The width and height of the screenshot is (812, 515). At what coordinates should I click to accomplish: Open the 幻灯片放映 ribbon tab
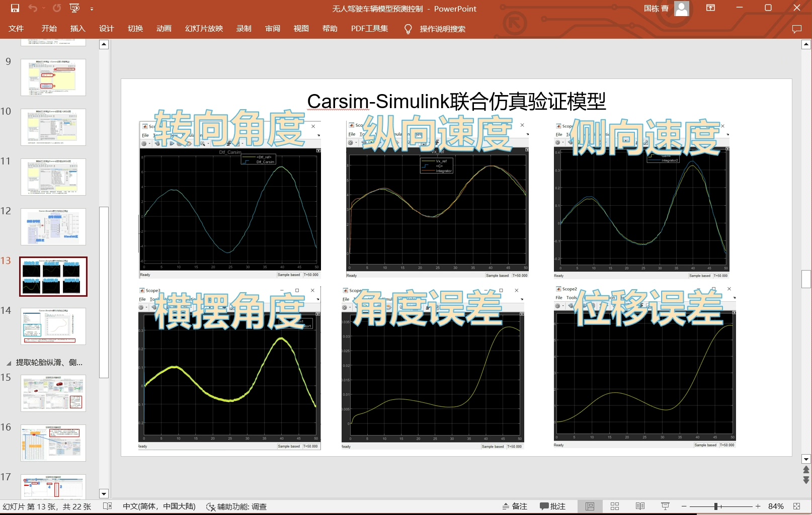(x=204, y=29)
